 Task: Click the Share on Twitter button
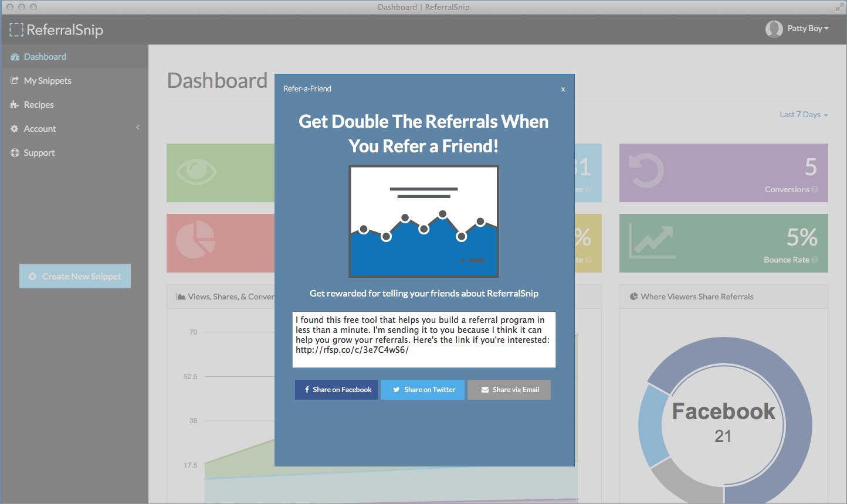coord(423,390)
